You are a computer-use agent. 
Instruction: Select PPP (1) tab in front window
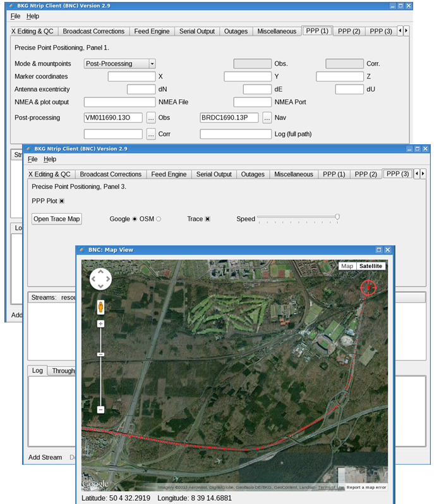point(334,174)
